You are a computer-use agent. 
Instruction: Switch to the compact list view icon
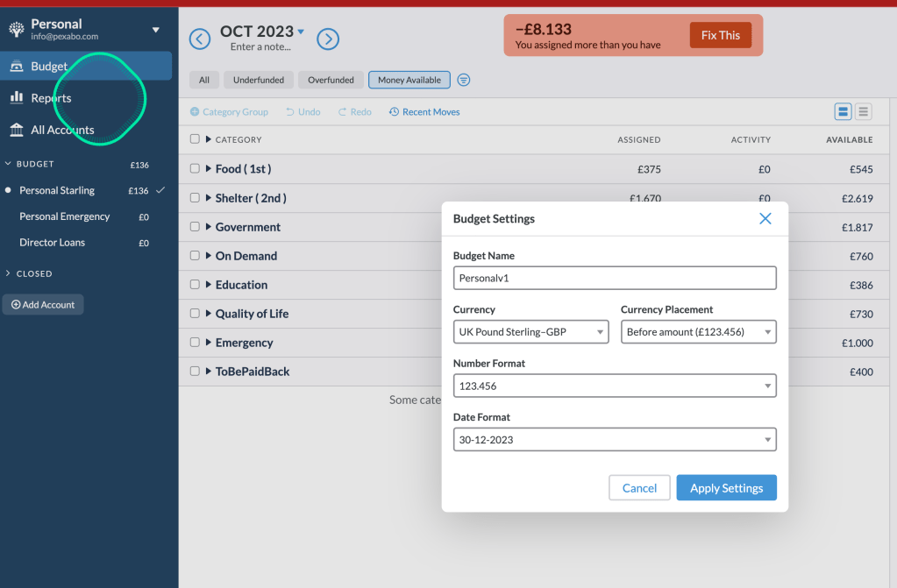coord(864,111)
